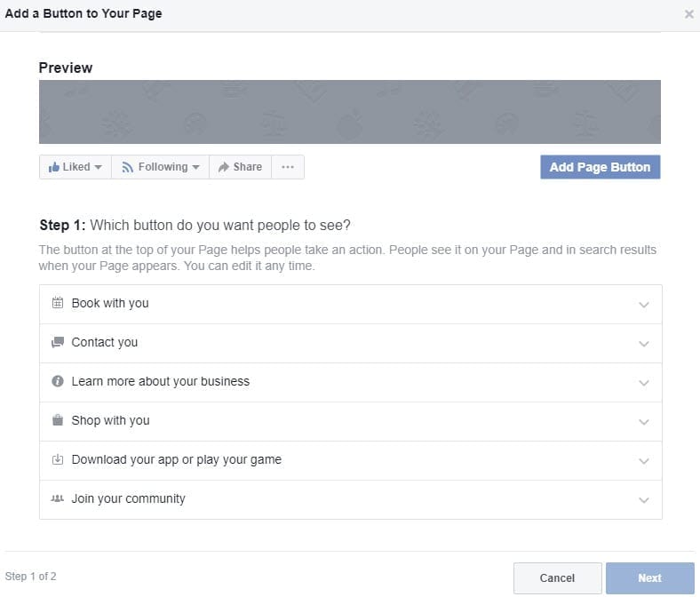Viewport: 700px width, 605px height.
Task: Select the Join your community option
Action: pyautogui.click(x=351, y=499)
